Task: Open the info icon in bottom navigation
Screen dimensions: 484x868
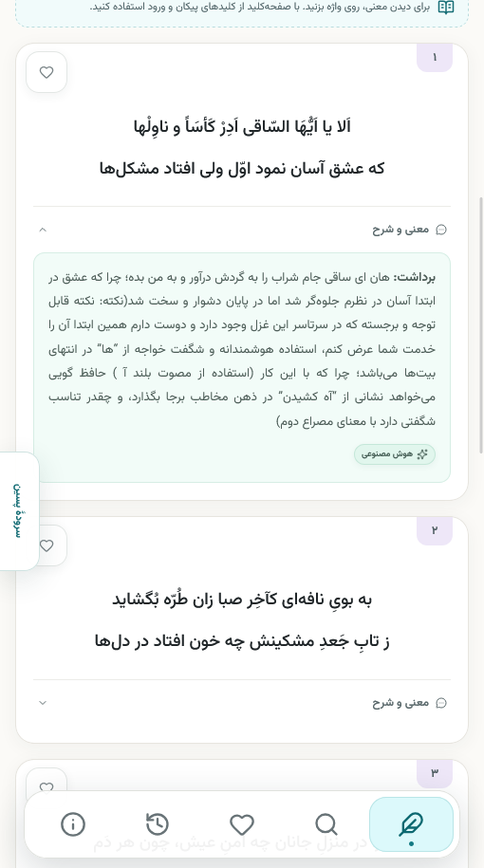Action: click(x=73, y=824)
